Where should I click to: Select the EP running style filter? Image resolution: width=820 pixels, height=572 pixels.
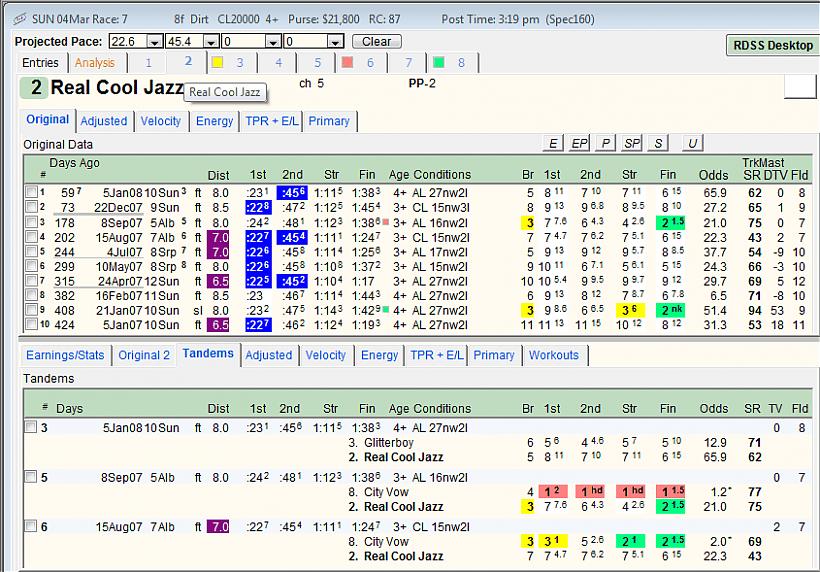pos(579,143)
